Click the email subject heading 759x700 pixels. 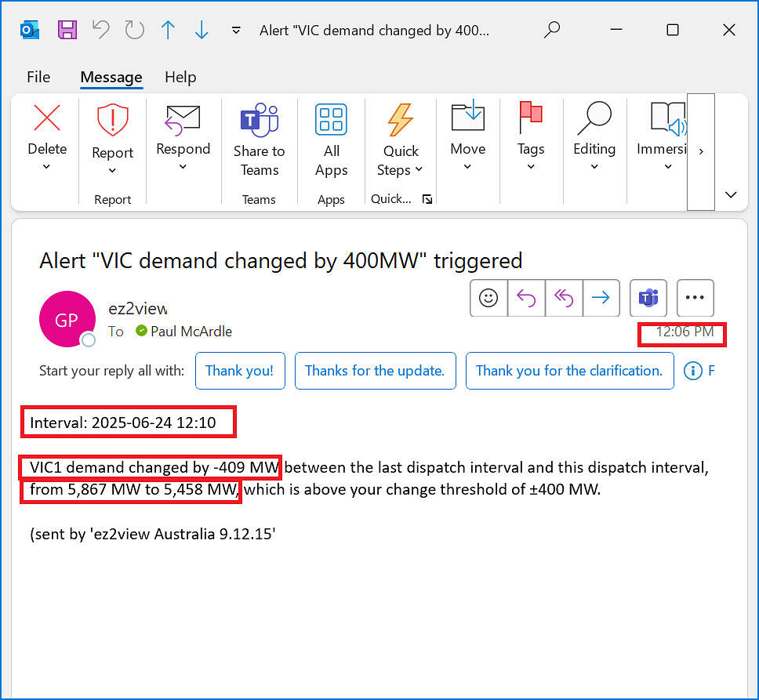281,261
